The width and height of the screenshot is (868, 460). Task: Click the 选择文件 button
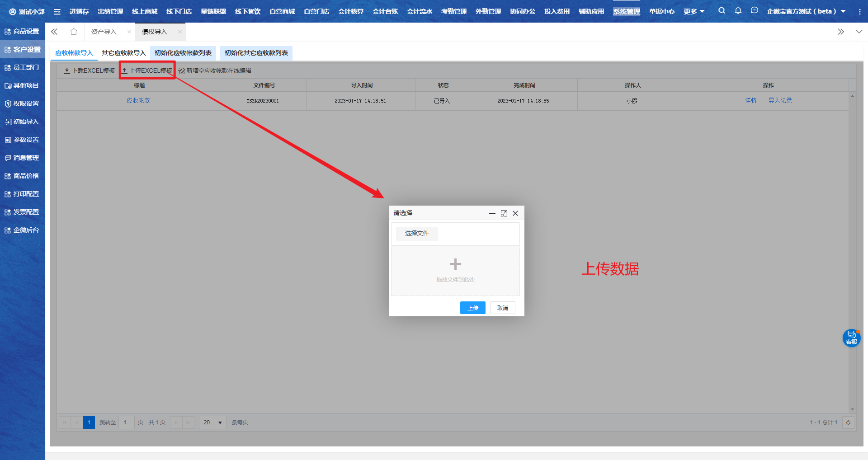pyautogui.click(x=417, y=233)
